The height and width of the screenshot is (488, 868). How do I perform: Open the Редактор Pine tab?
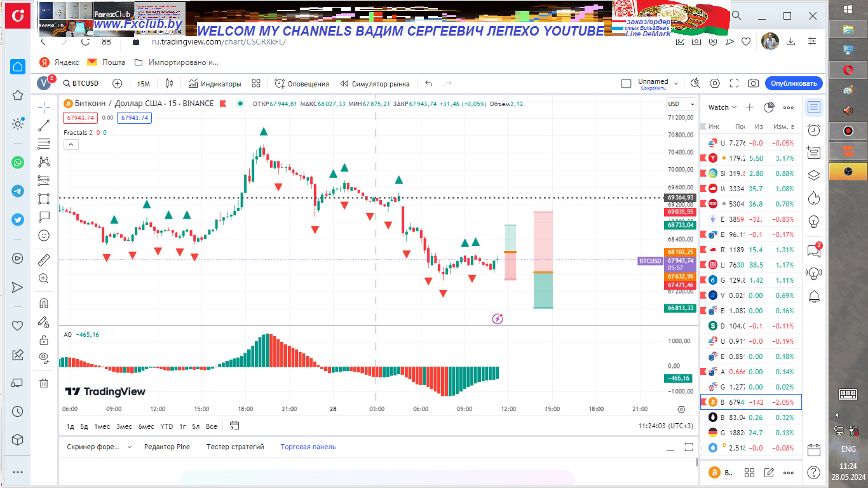167,447
